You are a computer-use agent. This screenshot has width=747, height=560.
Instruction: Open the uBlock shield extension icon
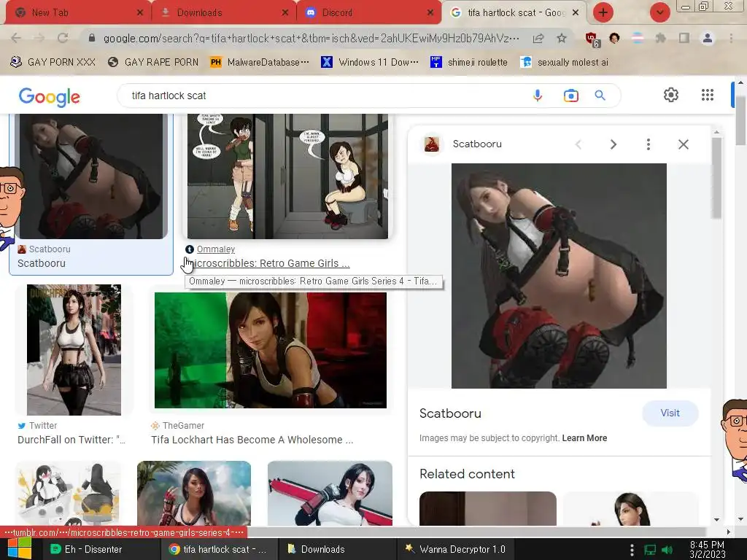click(x=592, y=39)
